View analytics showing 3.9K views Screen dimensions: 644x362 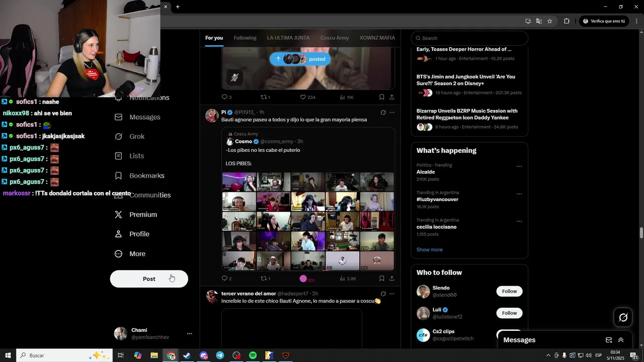(x=348, y=279)
